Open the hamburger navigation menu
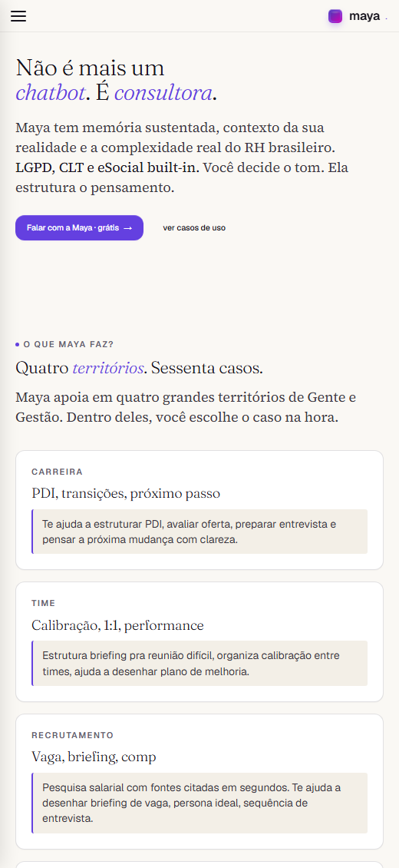 18,16
